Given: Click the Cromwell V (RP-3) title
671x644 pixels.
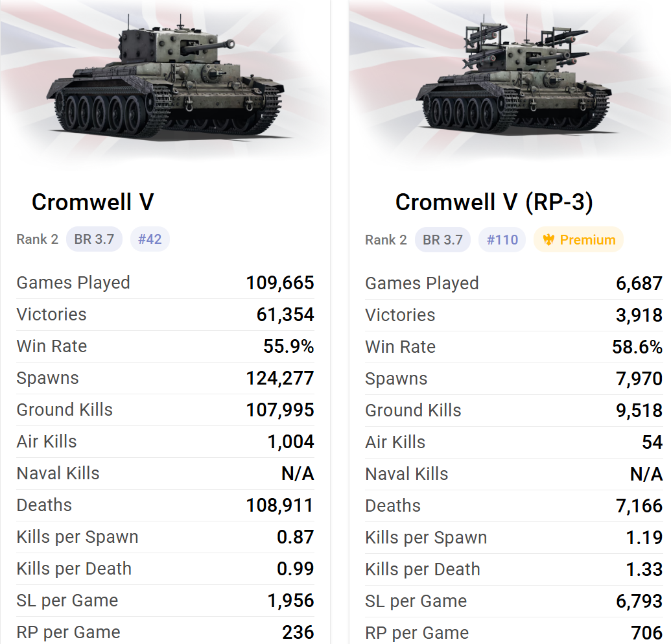Looking at the screenshot, I should 494,202.
